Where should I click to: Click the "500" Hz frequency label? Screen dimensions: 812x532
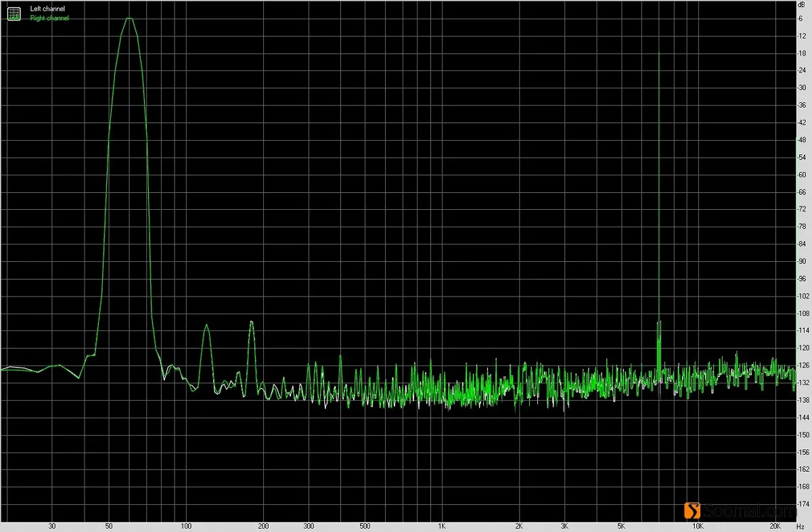click(365, 526)
